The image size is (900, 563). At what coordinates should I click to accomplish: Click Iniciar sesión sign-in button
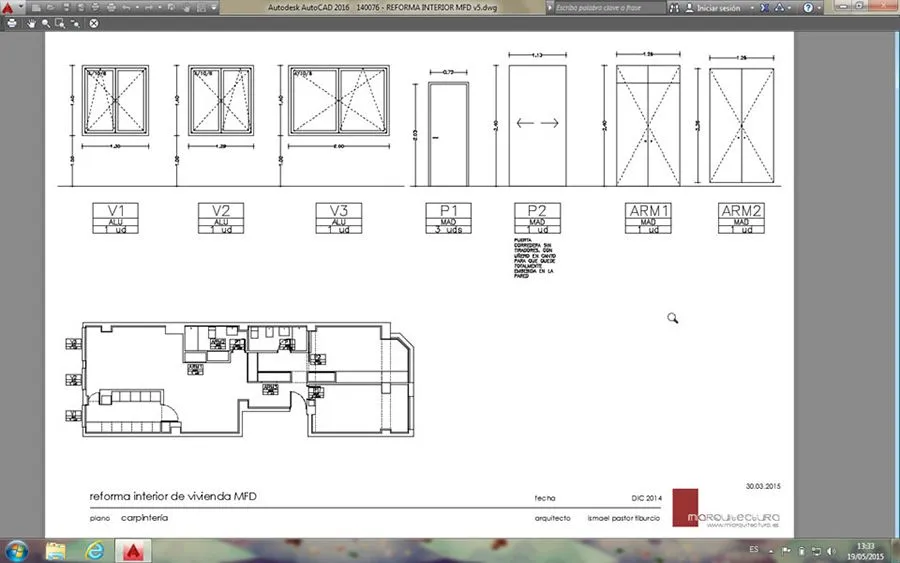pos(712,8)
